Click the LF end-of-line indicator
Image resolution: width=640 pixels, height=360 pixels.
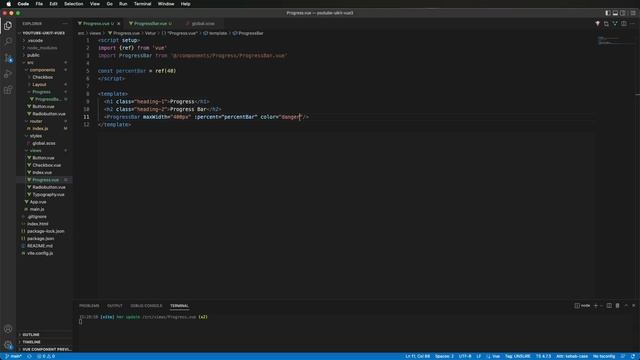click(x=479, y=356)
